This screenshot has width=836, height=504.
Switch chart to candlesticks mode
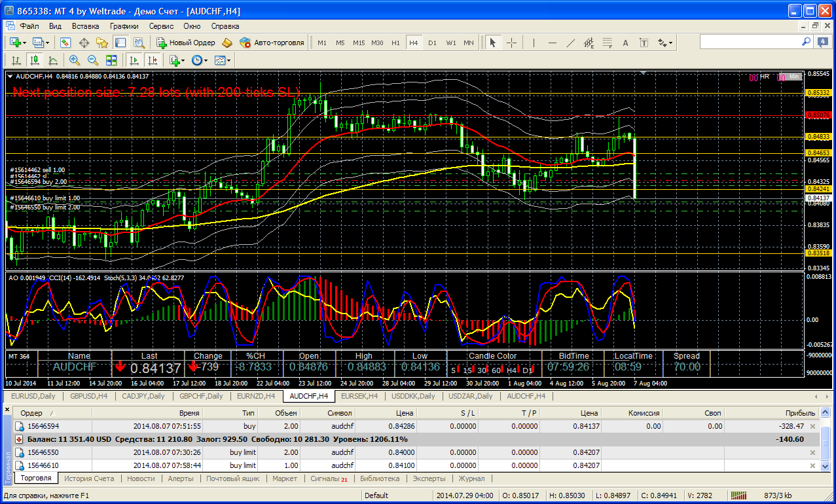click(x=35, y=60)
